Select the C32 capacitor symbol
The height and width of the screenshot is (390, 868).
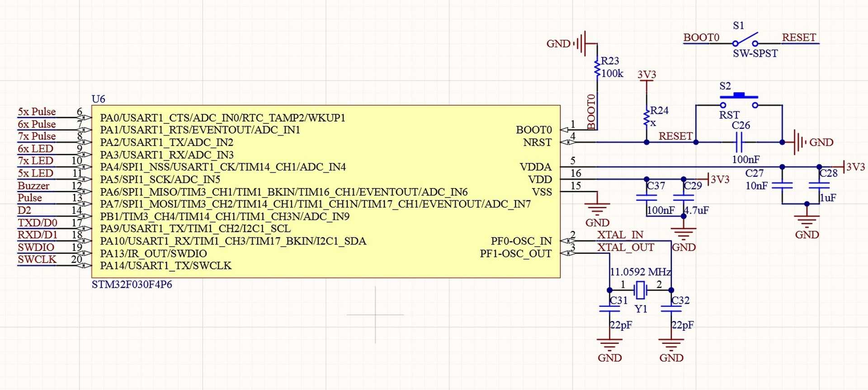[x=671, y=309]
